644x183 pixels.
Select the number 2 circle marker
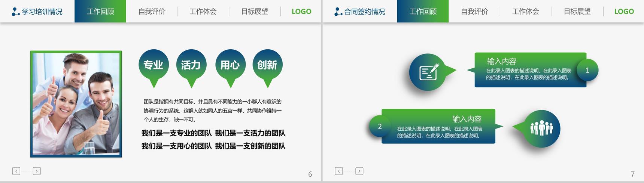(x=380, y=126)
